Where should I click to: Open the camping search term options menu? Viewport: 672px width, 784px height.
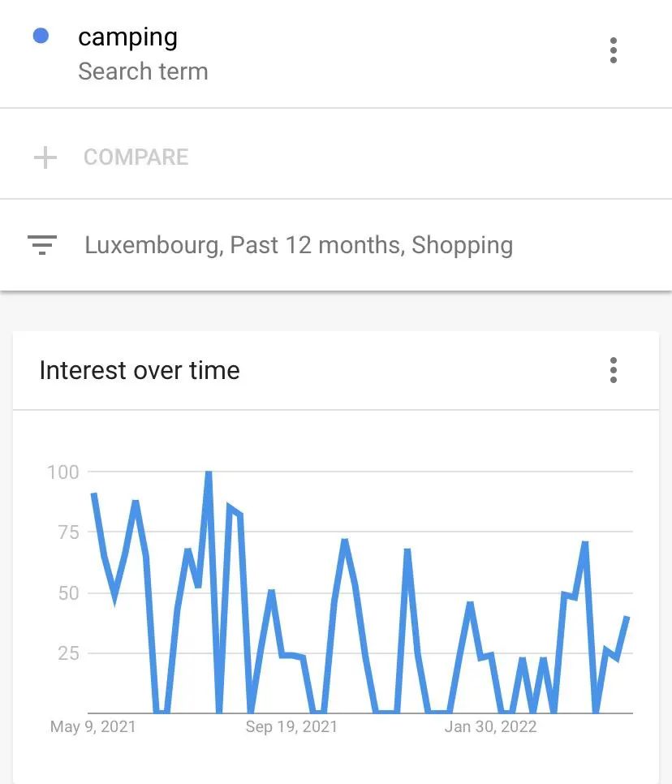click(614, 50)
